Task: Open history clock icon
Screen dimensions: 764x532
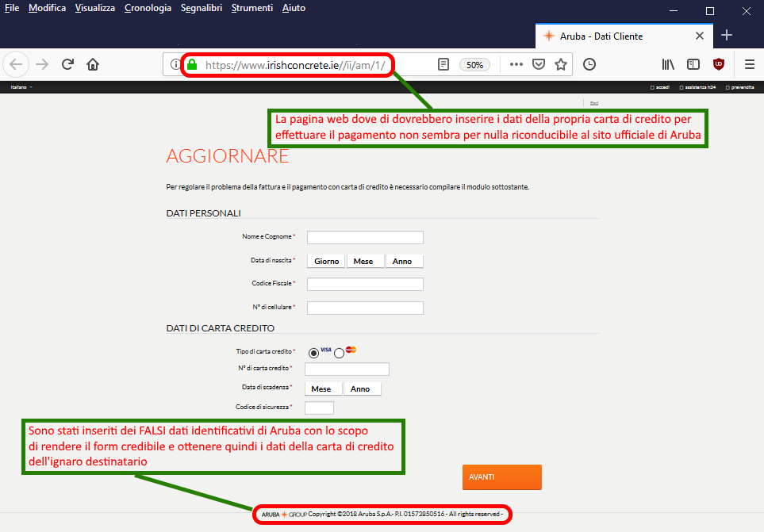Action: (x=589, y=64)
